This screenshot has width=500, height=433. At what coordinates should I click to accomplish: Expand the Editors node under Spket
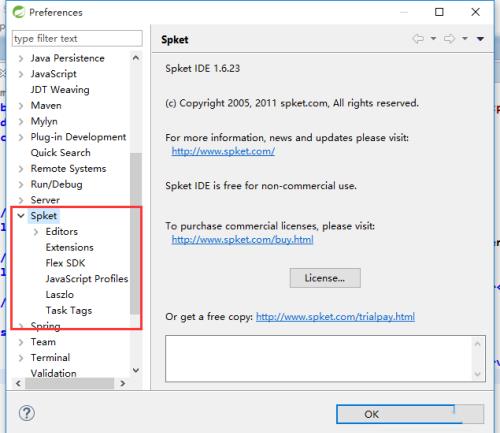click(36, 232)
